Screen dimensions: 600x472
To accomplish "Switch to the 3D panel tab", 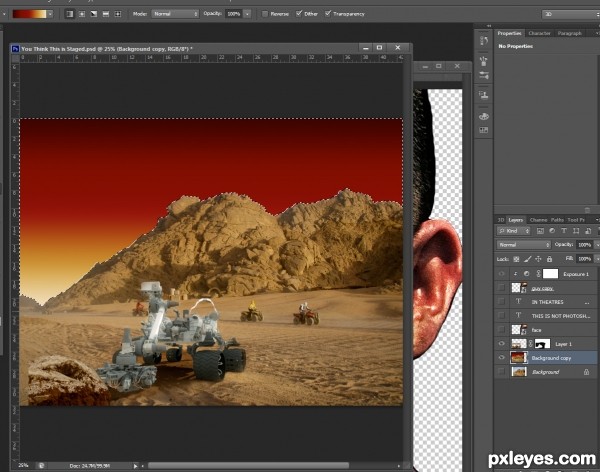I will point(501,220).
